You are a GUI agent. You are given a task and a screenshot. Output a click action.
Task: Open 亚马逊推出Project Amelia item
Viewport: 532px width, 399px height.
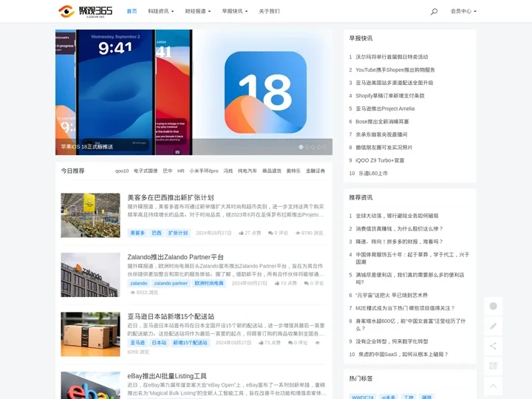click(385, 109)
